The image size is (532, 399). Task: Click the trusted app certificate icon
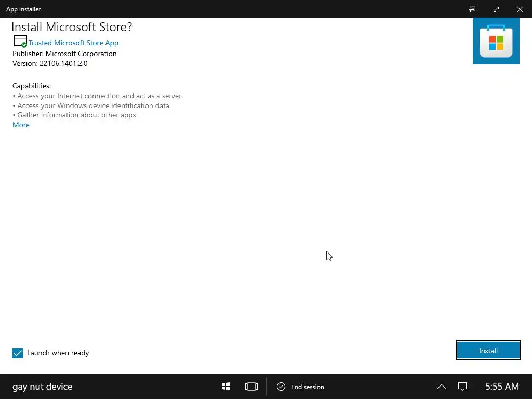pos(20,42)
